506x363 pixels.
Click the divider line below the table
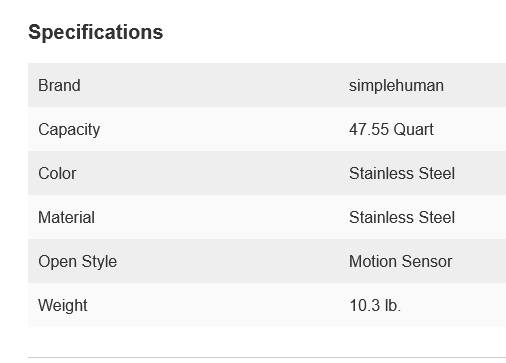(x=267, y=358)
